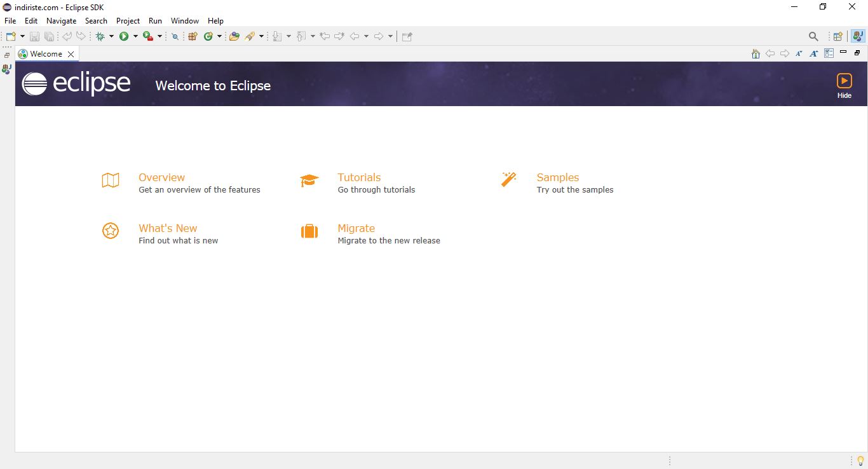Click the Back navigation arrow in main toolbar
The image size is (868, 469).
pyautogui.click(x=355, y=37)
